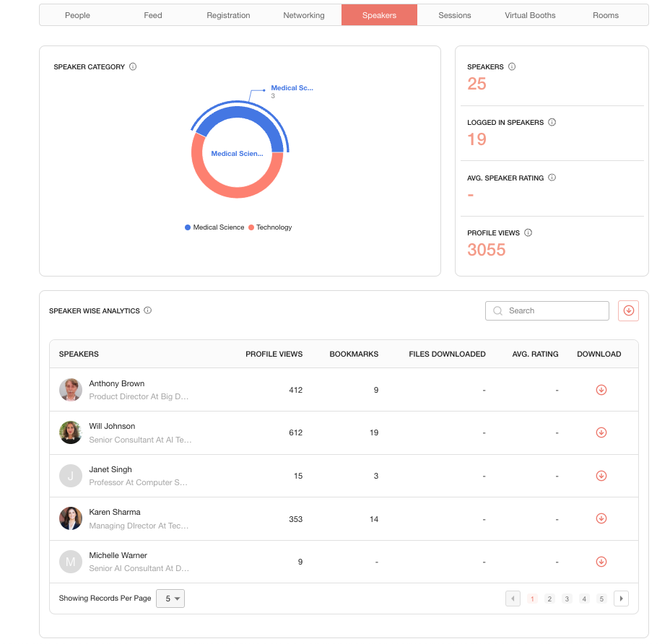The image size is (670, 644).
Task: Click info icon beside Avg. Speaker Rating
Action: (552, 178)
